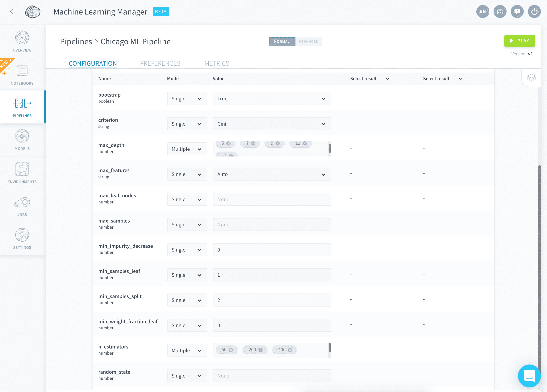The height and width of the screenshot is (392, 547).
Task: Open the help question bubble icon
Action: (x=517, y=11)
